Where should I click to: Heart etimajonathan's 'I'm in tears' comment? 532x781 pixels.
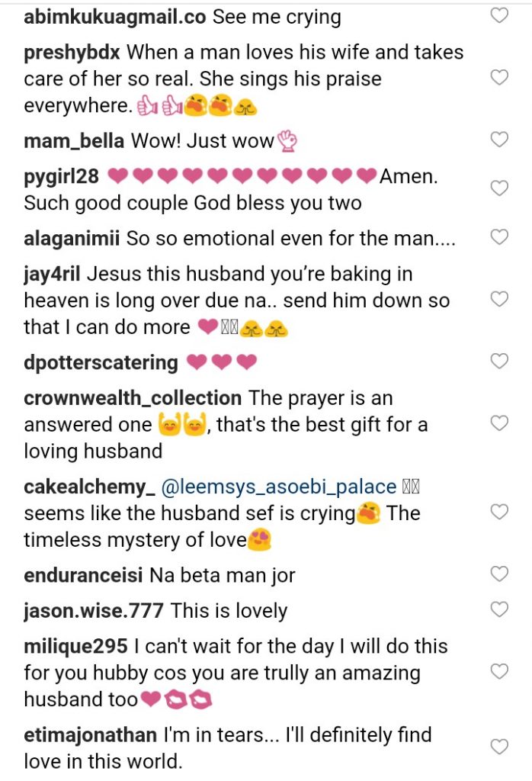click(x=498, y=747)
